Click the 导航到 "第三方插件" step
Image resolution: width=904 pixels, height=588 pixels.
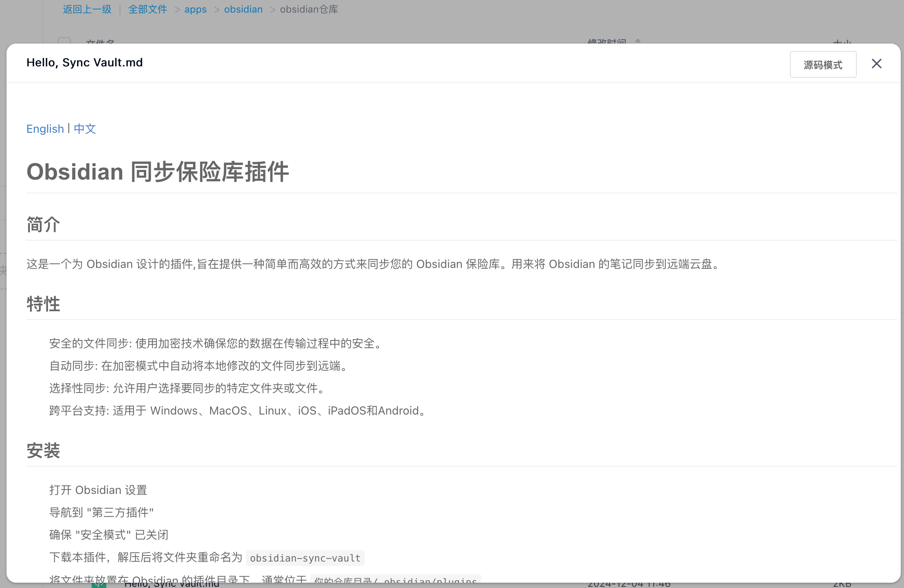pos(101,512)
